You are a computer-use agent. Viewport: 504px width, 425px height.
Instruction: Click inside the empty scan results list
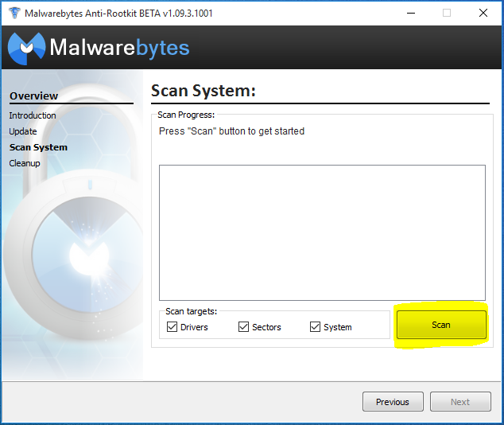tap(322, 232)
